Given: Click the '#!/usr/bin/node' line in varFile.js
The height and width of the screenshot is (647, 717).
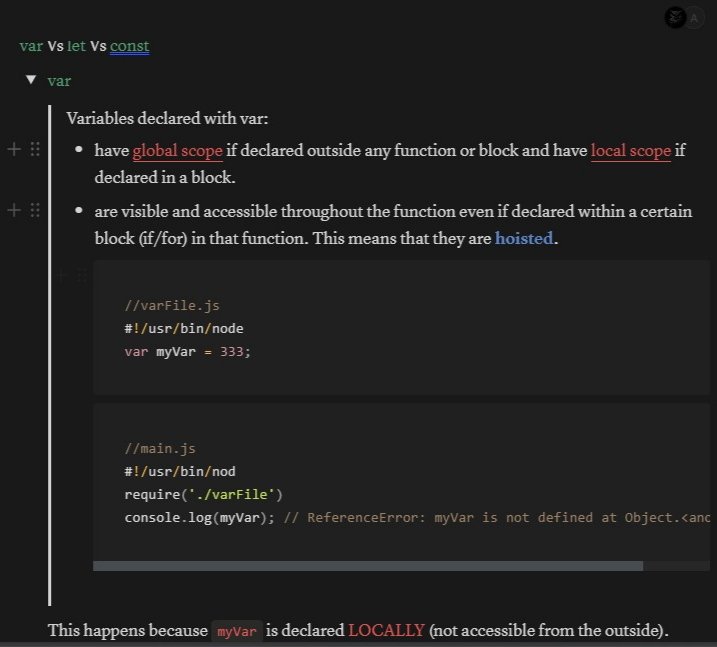Looking at the screenshot, I should pos(184,328).
